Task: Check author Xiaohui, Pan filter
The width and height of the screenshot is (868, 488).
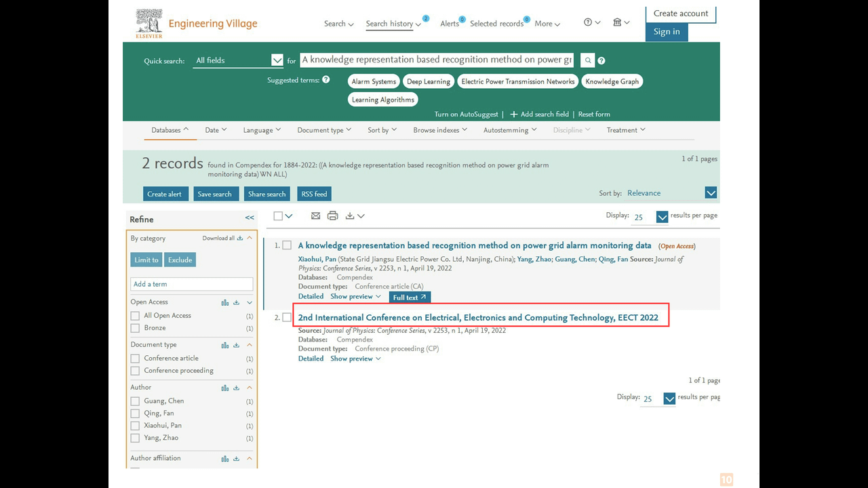Action: 135,426
